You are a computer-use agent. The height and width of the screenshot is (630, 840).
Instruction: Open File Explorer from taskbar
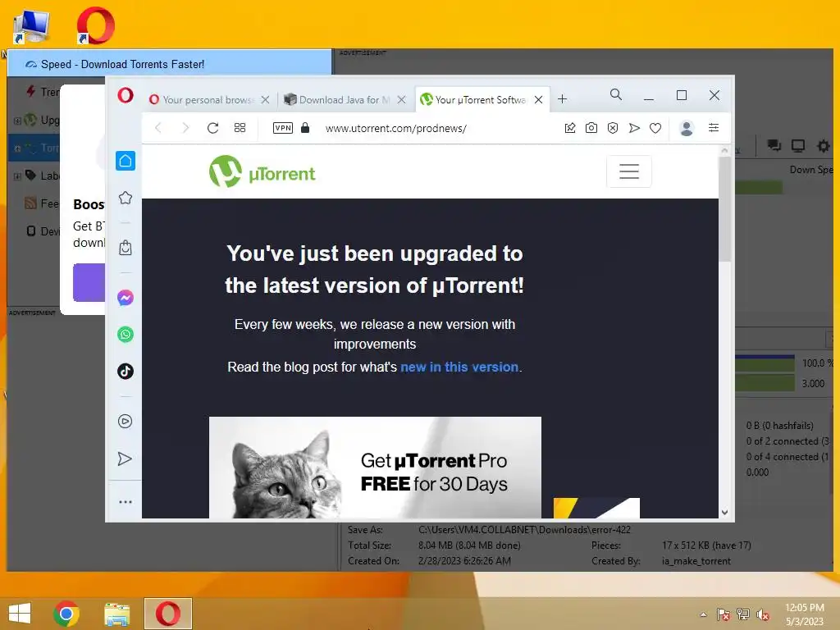116,614
